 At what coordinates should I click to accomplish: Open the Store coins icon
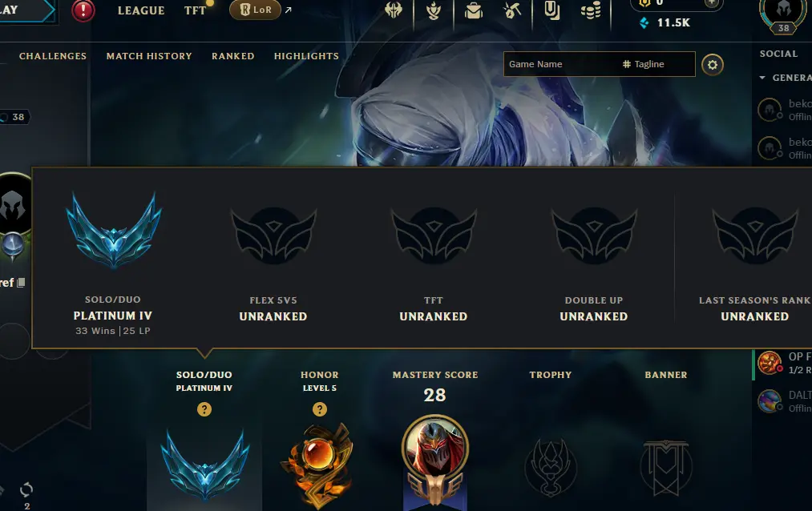point(591,10)
